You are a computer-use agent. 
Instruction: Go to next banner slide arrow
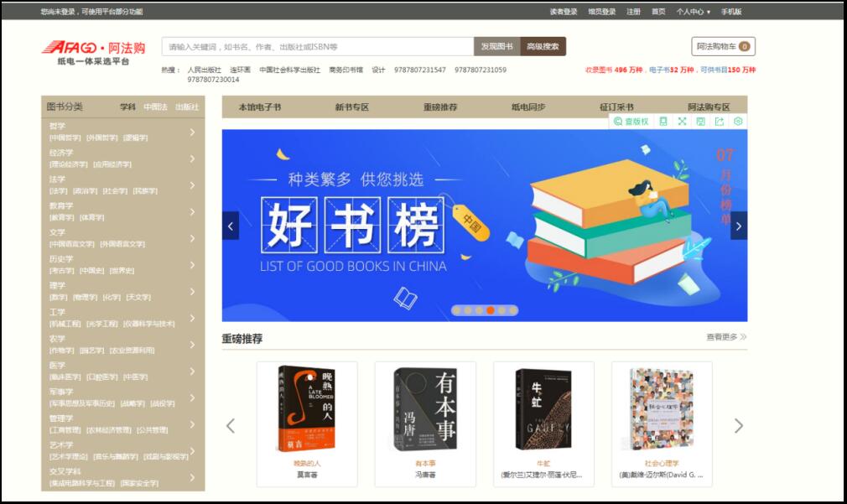(x=738, y=226)
